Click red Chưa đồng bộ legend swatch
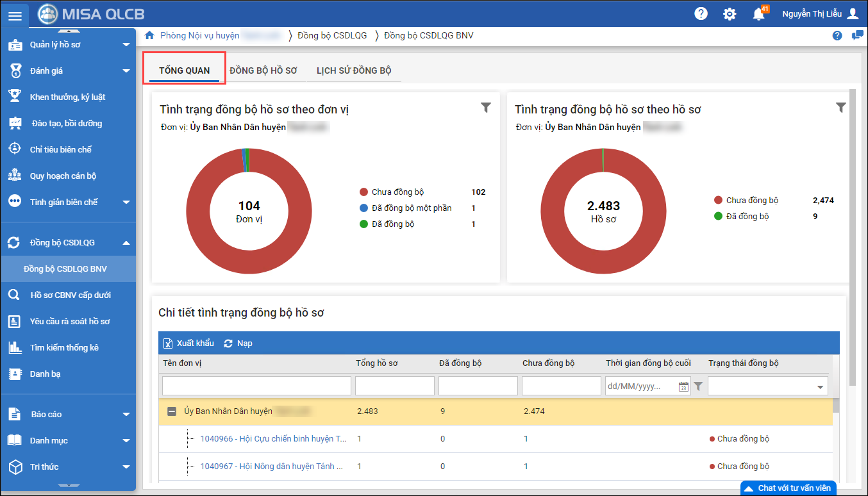This screenshot has height=496, width=868. pyautogui.click(x=363, y=192)
